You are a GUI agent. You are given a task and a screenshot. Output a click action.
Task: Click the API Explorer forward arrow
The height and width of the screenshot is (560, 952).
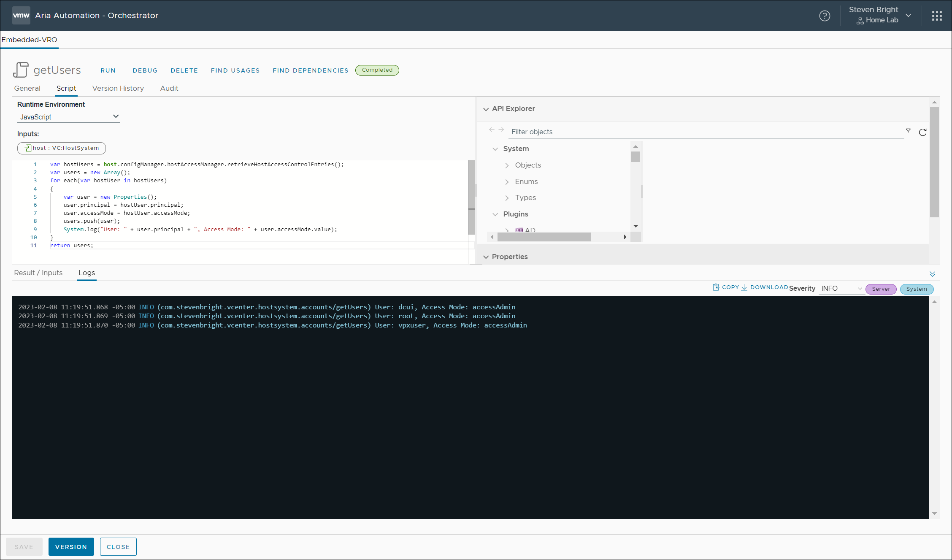501,130
